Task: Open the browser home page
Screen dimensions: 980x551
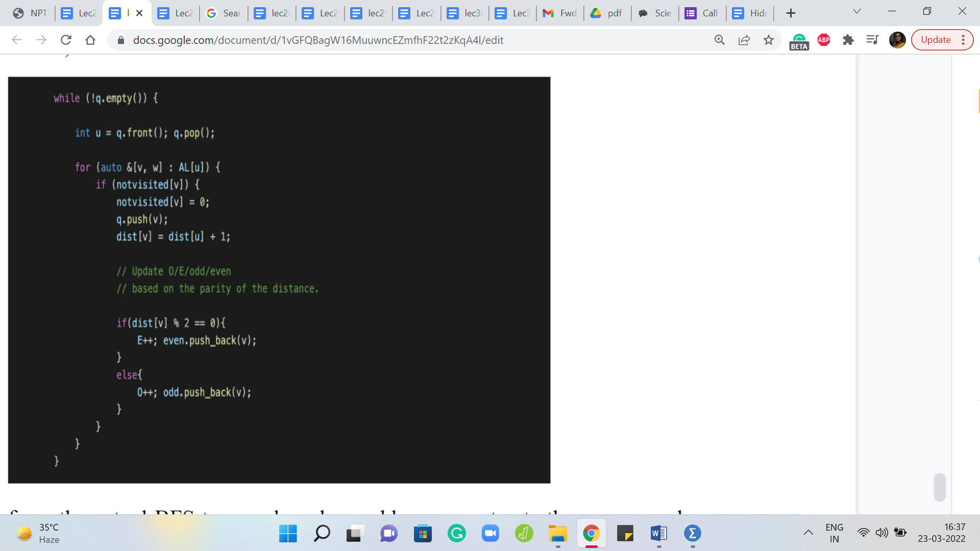Action: [90, 40]
